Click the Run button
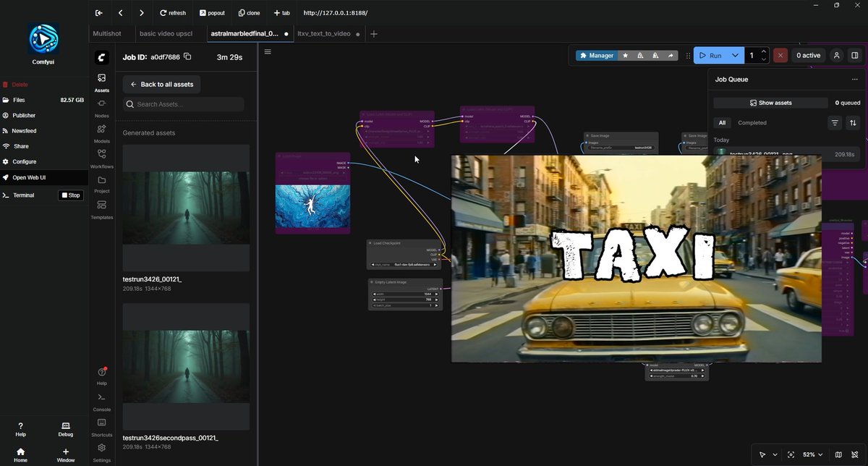Image resolution: width=868 pixels, height=466 pixels. tap(710, 55)
